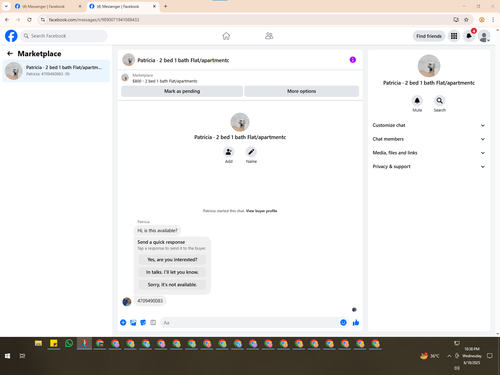Open the emoji picker in message box
This screenshot has width=500, height=375.
(343, 322)
